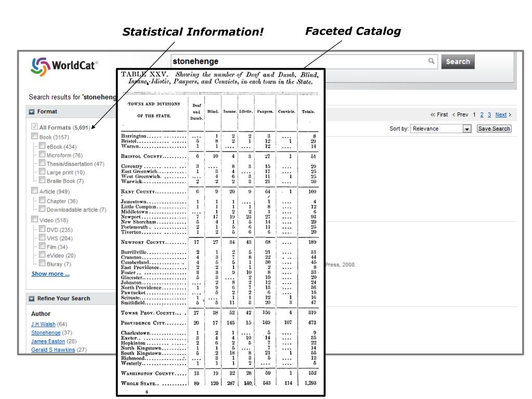Filter by author Stonehenge

(x=46, y=333)
